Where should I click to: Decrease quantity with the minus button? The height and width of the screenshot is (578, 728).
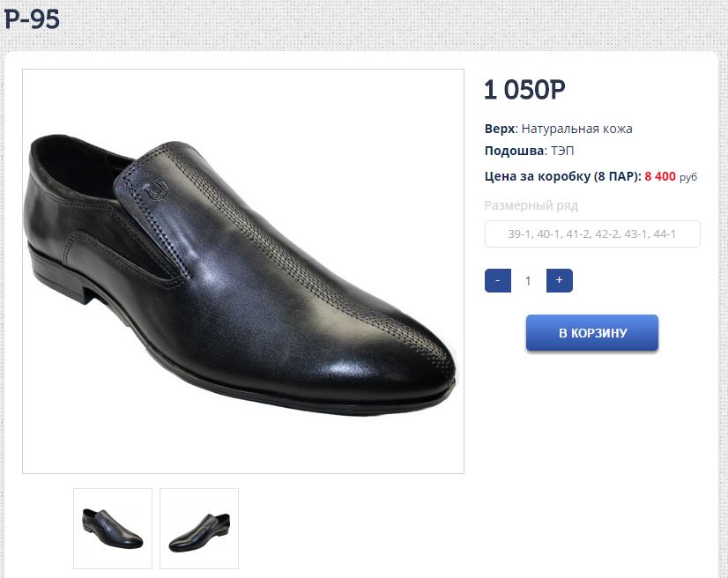498,281
